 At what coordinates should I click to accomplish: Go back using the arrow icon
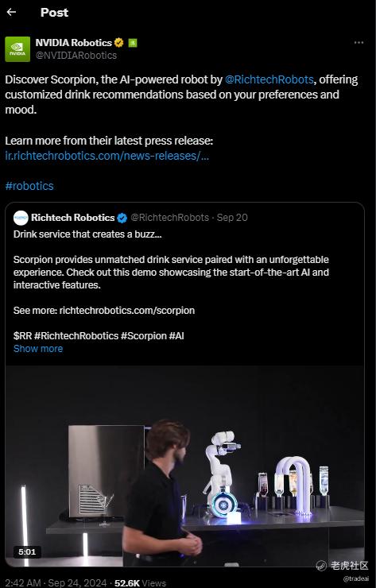point(11,12)
